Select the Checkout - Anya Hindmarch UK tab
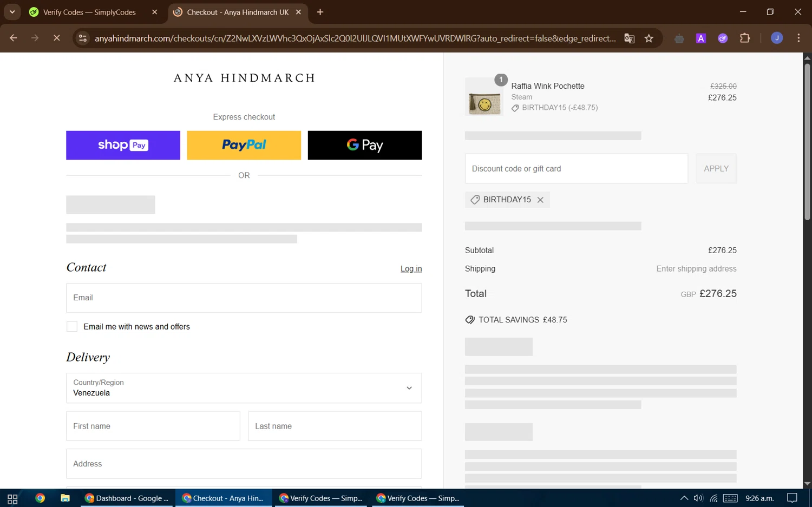This screenshot has height=507, width=812. click(237, 12)
